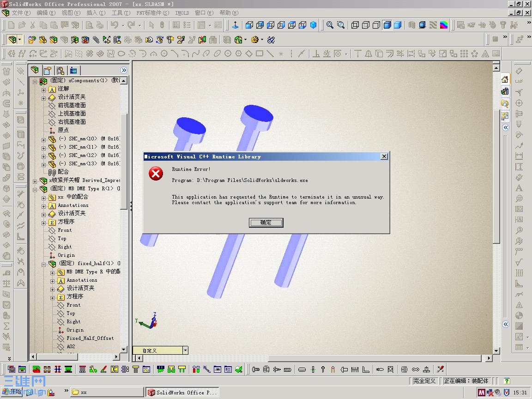Close the Visual C++ Runtime Library dialog

click(x=384, y=157)
